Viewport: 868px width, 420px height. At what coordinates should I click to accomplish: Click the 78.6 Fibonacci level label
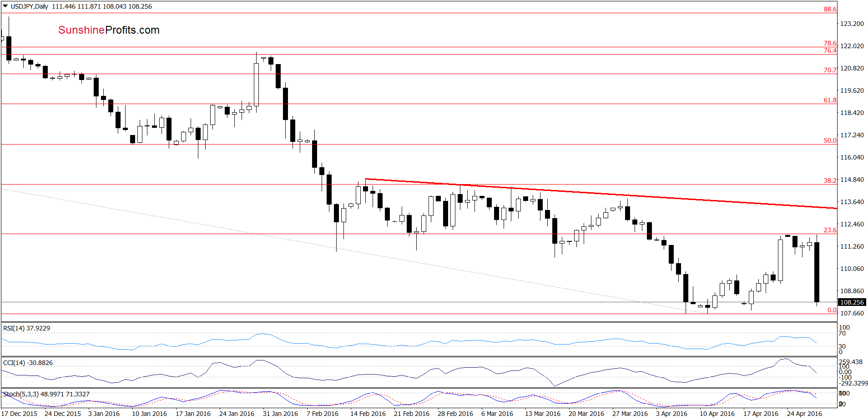[830, 43]
